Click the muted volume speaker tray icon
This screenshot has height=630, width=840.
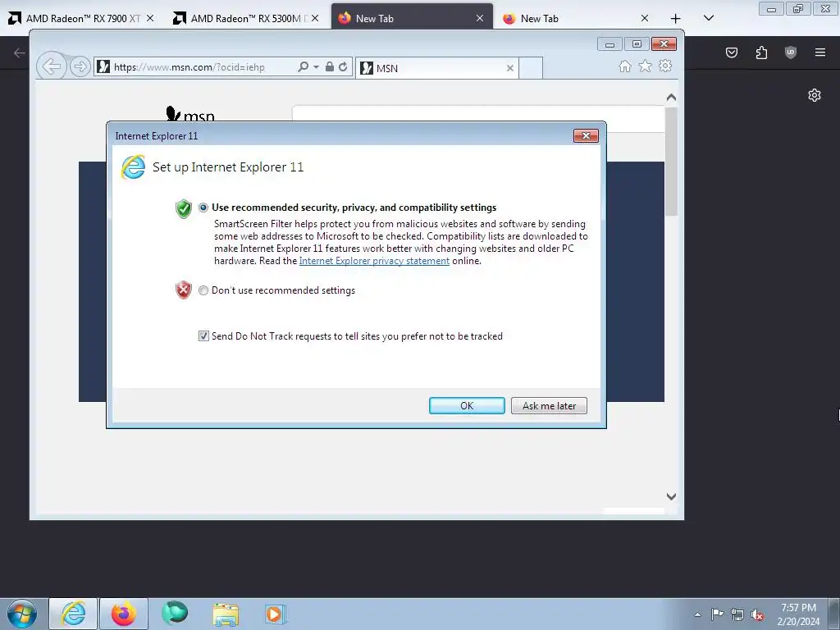[757, 614]
